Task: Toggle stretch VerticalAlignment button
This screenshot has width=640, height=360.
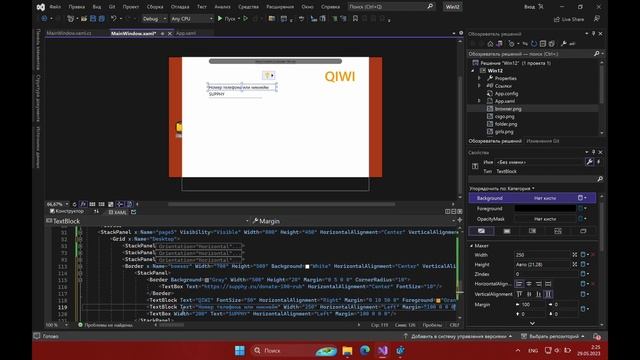Action: point(549,294)
